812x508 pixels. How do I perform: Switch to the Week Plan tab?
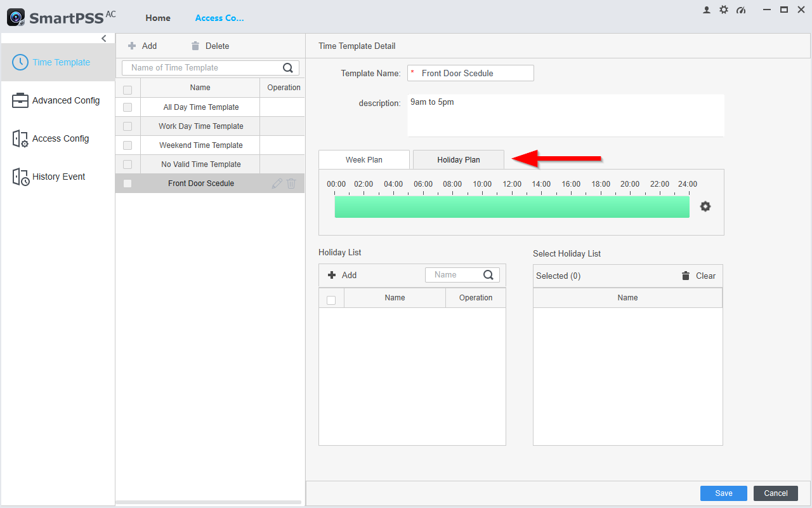tap(364, 160)
